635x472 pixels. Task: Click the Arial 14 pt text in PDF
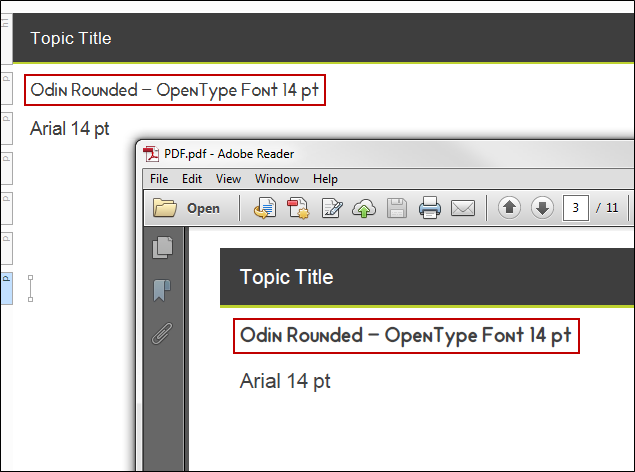(x=285, y=381)
